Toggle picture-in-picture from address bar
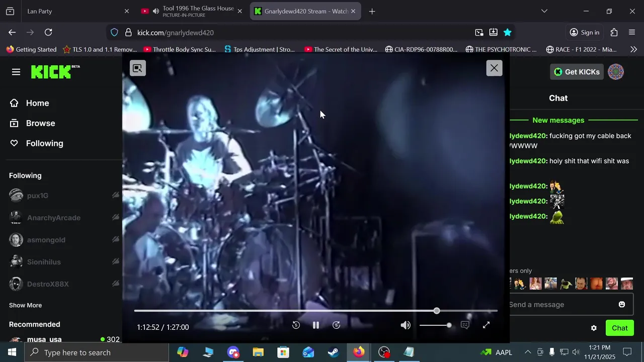Image resolution: width=644 pixels, height=362 pixels. click(479, 32)
